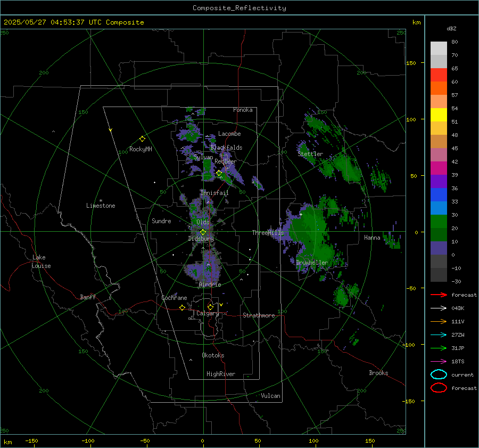The image size is (479, 448).
Task: Click the 31JP legend text
Action: coord(458,348)
